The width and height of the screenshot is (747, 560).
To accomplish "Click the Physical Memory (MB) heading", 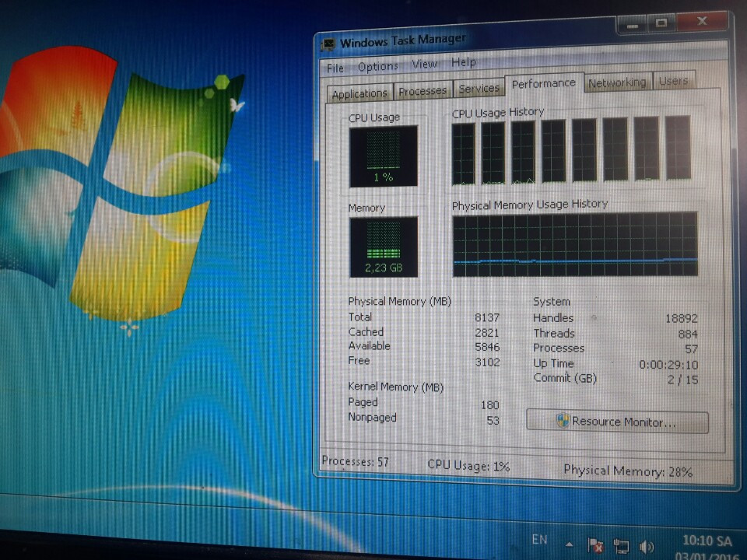I will click(x=400, y=302).
